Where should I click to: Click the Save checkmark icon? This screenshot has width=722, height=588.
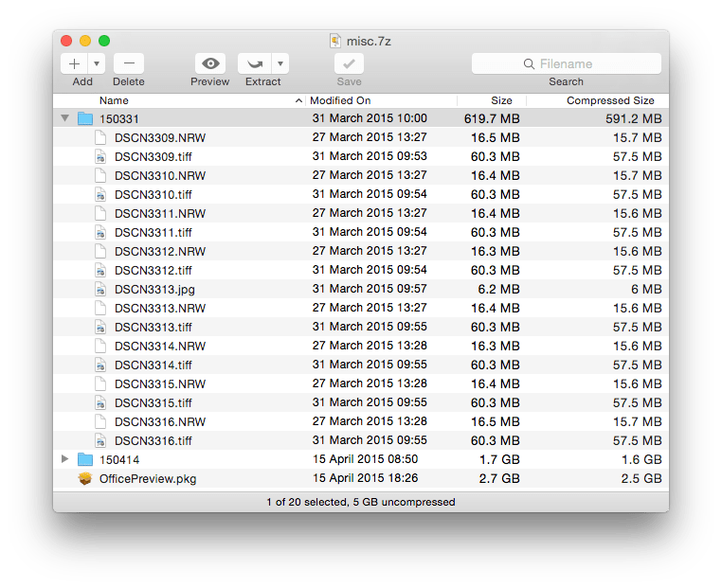(349, 63)
